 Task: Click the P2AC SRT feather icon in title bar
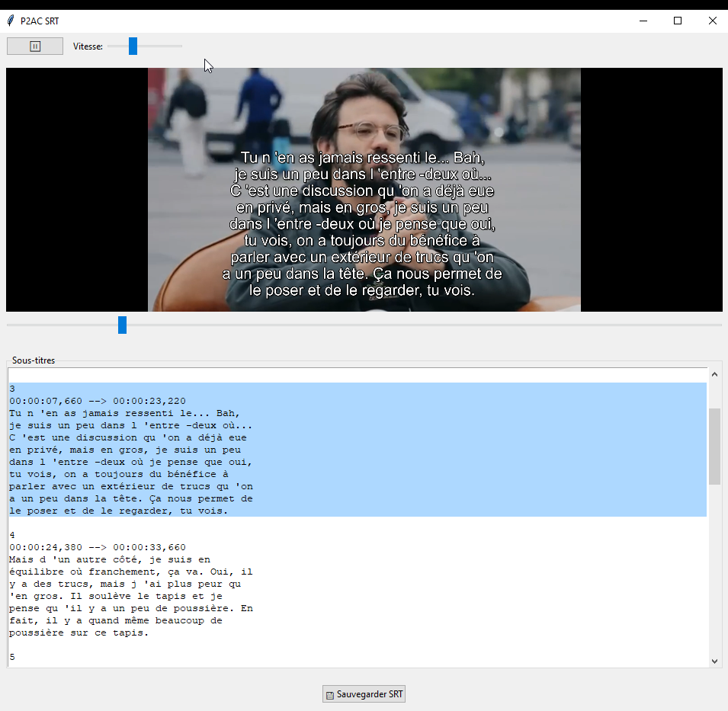[x=11, y=21]
